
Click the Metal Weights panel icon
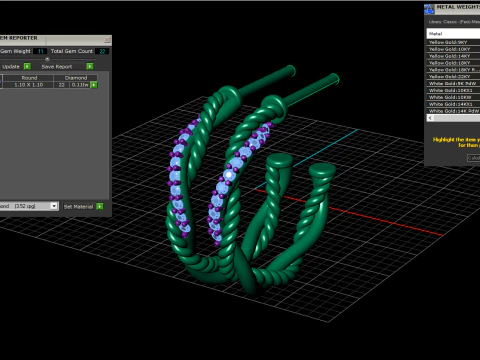[429, 9]
